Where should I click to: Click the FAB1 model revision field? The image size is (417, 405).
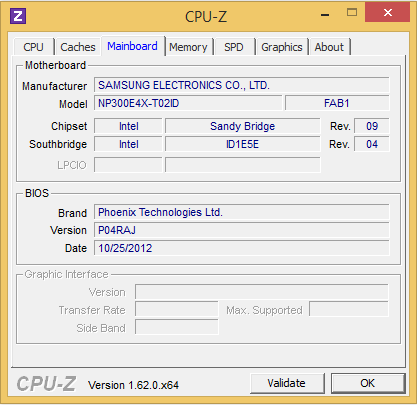337,103
